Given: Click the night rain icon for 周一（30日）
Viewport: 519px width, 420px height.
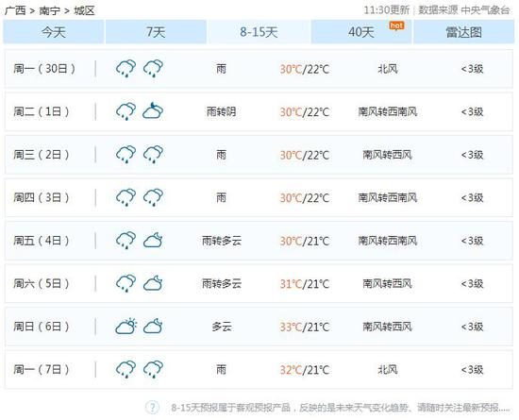Looking at the screenshot, I should tap(153, 69).
